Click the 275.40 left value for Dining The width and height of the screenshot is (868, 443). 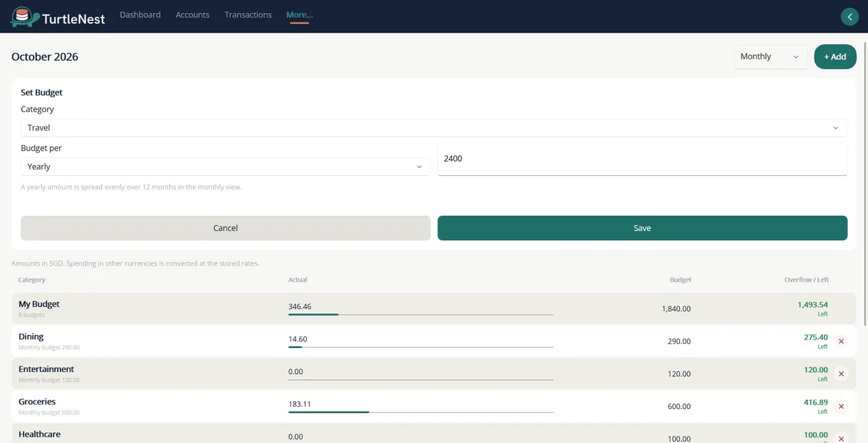[x=816, y=337]
